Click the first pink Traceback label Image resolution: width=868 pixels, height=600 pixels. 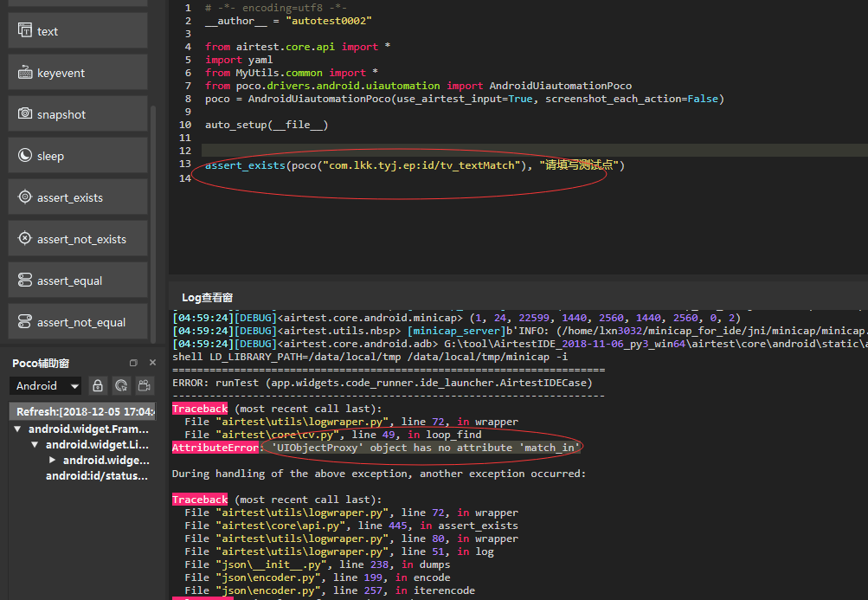200,409
